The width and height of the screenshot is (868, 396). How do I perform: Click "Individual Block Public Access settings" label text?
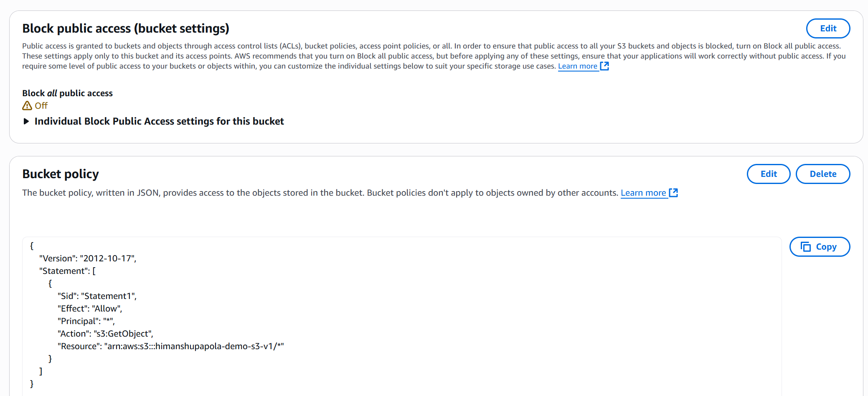(159, 121)
